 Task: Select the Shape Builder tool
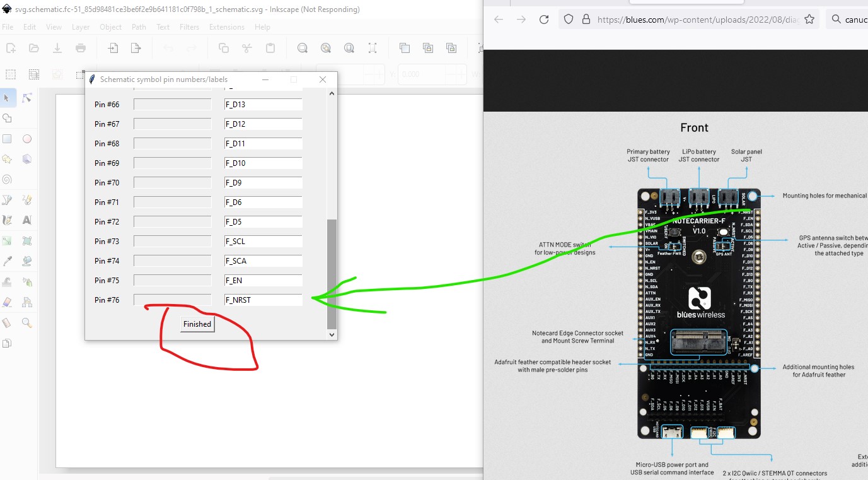click(7, 118)
